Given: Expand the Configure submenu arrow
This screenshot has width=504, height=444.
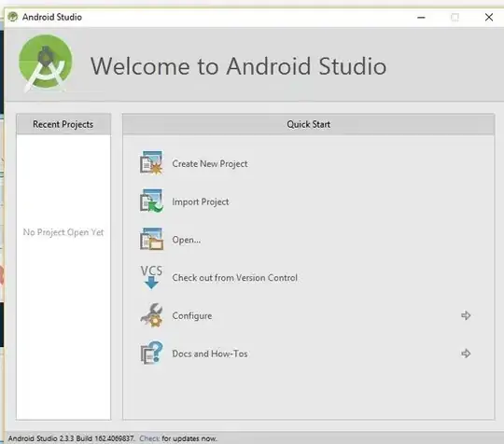Looking at the screenshot, I should 466,315.
